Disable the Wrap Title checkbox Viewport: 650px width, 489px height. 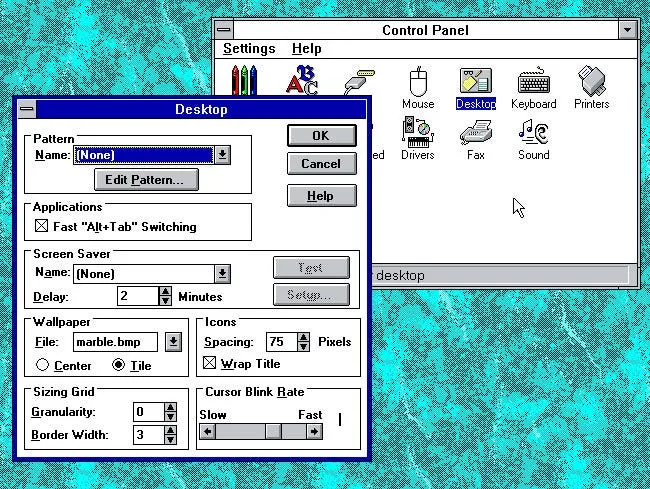tap(209, 364)
